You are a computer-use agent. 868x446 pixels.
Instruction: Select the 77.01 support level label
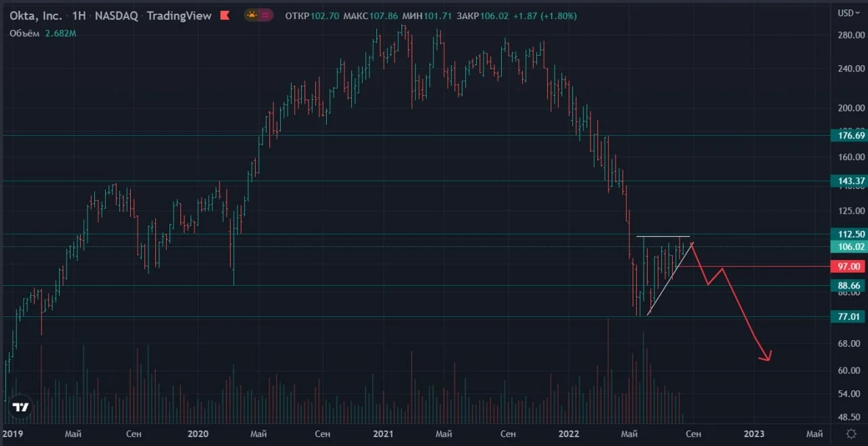(x=848, y=316)
